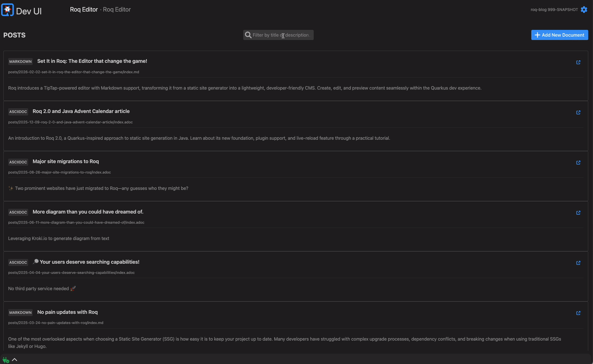Open Roq 2.0 and Java Advent Calendar article

[81, 111]
